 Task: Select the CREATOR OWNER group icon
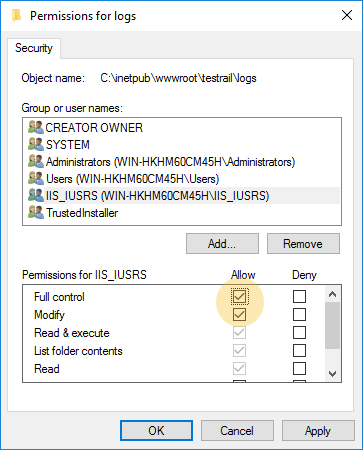(x=36, y=127)
